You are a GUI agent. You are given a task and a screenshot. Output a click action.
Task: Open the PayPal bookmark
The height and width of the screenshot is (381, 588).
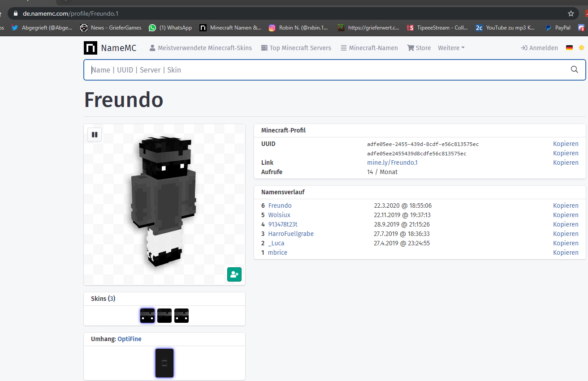click(x=558, y=28)
